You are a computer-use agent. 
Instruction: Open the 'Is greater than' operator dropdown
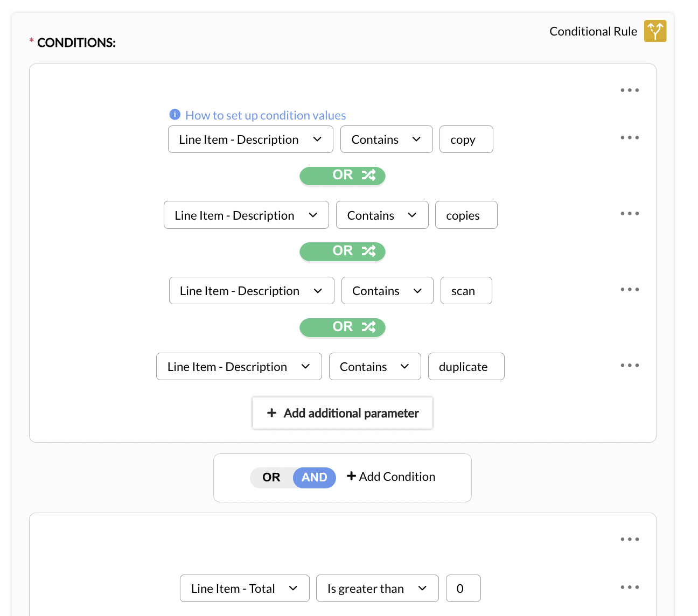coord(377,589)
